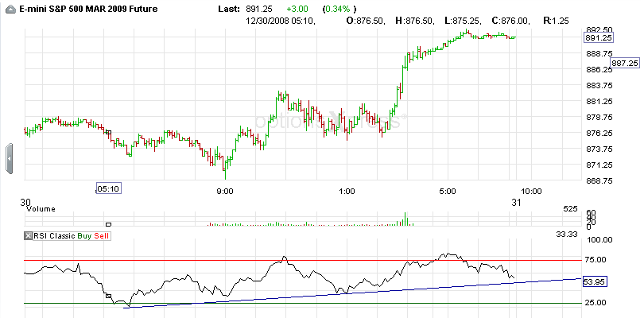Select the blue RSI trendline

(x=352, y=293)
